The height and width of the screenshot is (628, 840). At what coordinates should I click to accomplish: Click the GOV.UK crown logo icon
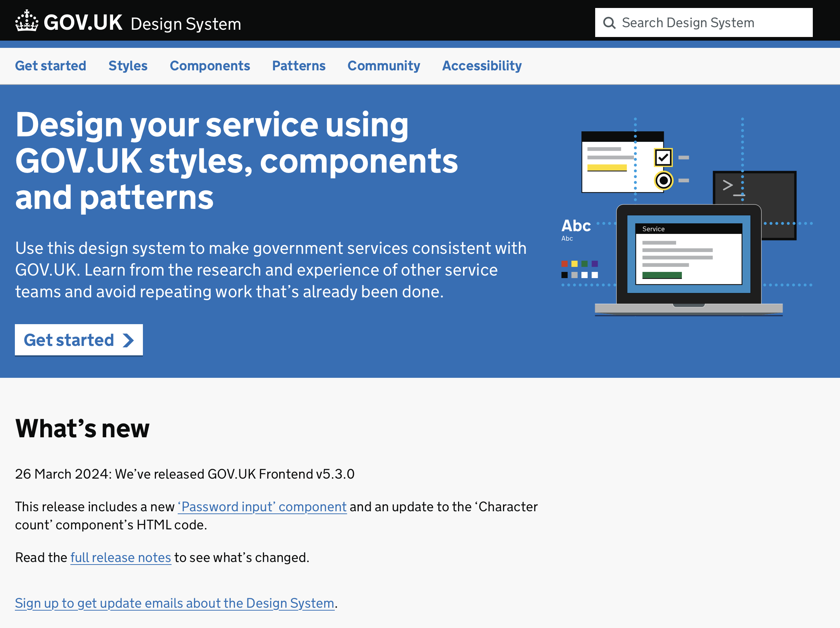pos(26,21)
